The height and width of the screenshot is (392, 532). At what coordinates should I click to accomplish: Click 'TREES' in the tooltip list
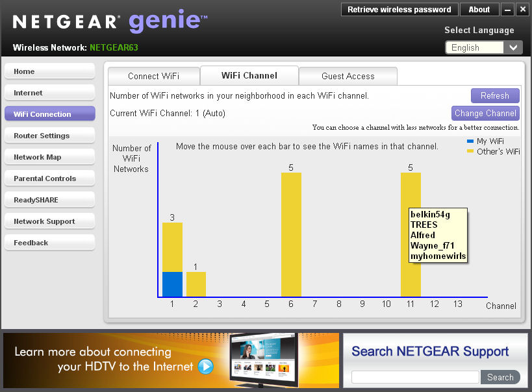424,225
